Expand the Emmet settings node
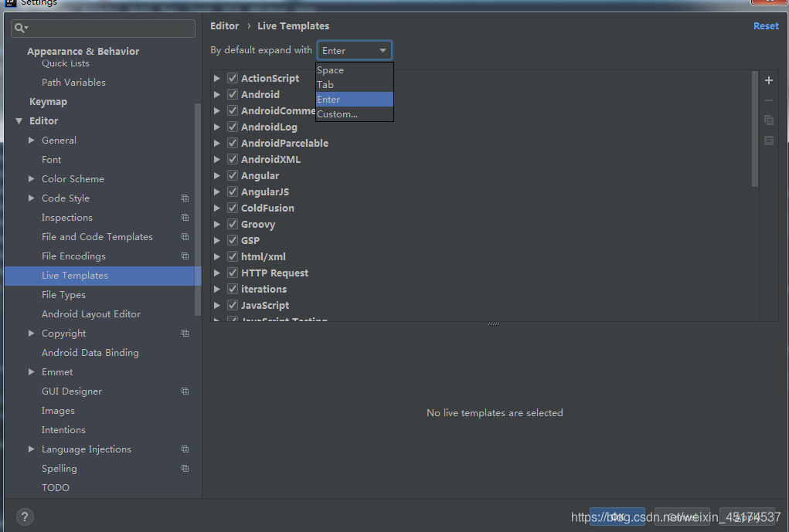Image resolution: width=789 pixels, height=532 pixels. pyautogui.click(x=31, y=371)
